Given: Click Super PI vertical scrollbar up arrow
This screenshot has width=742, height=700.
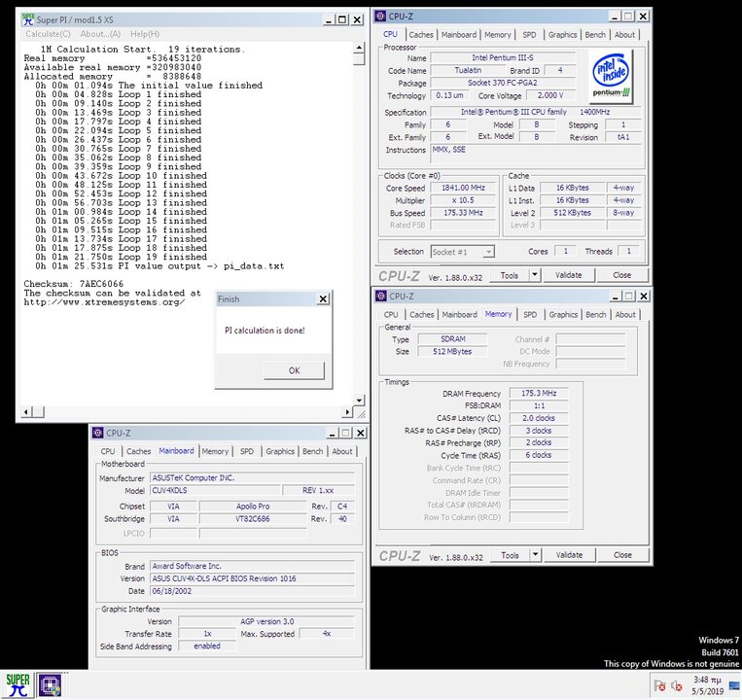Looking at the screenshot, I should (x=359, y=48).
